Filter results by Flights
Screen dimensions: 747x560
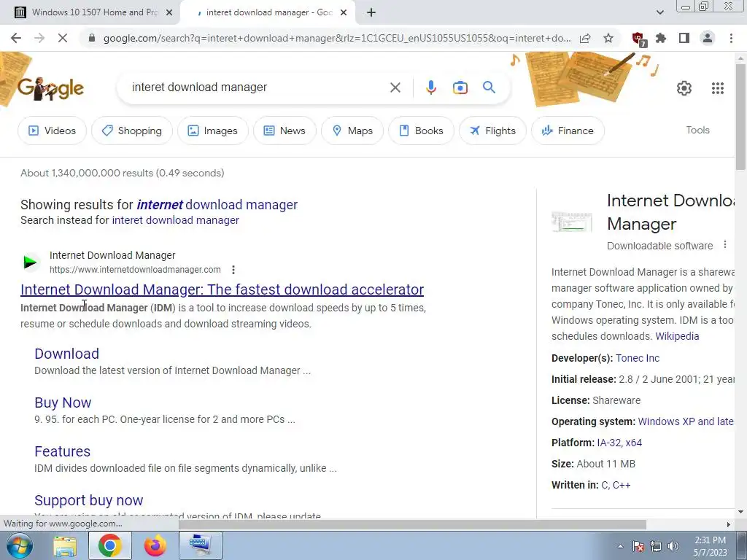[x=492, y=131]
